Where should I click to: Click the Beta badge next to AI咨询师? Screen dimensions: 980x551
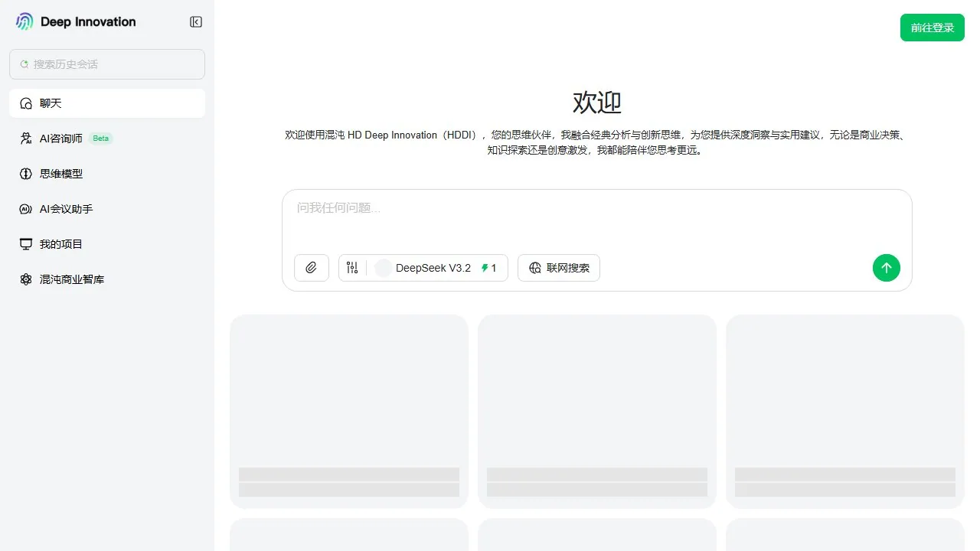101,139
